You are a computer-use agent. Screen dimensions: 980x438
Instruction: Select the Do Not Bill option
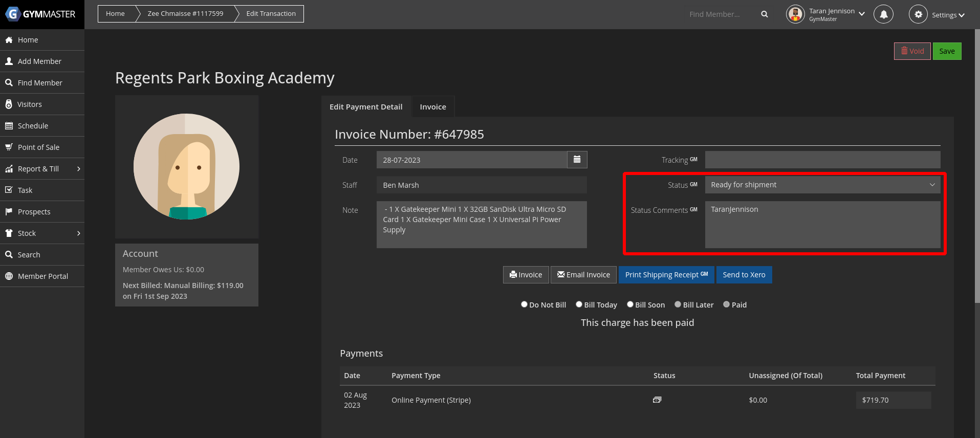(524, 304)
